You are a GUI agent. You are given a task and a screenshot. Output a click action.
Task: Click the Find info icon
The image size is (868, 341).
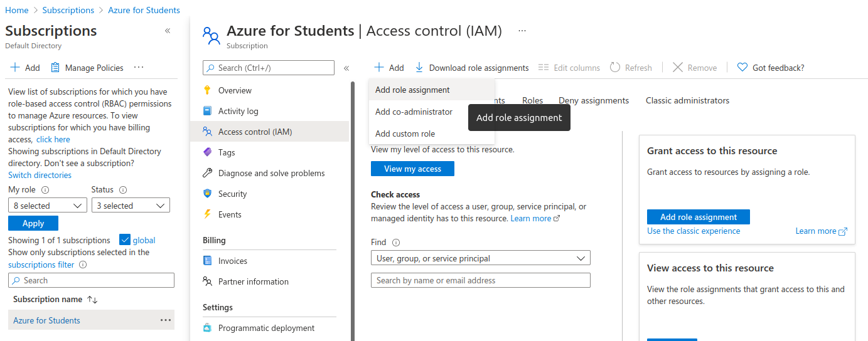click(x=396, y=243)
